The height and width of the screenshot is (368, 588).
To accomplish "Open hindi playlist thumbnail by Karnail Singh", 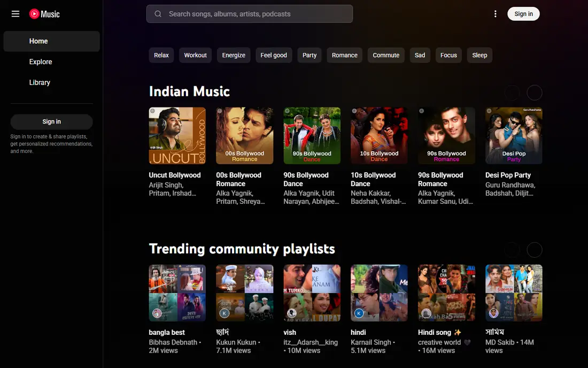I will coord(379,293).
